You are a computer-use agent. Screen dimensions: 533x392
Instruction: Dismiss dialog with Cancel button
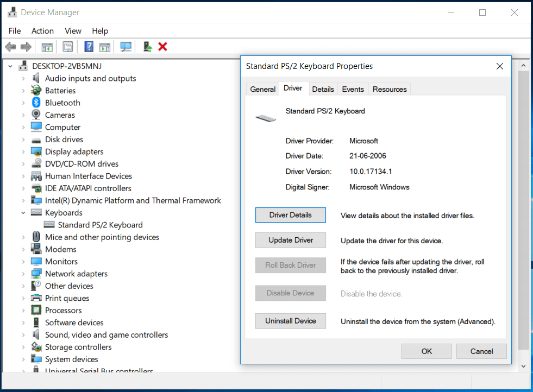point(481,351)
